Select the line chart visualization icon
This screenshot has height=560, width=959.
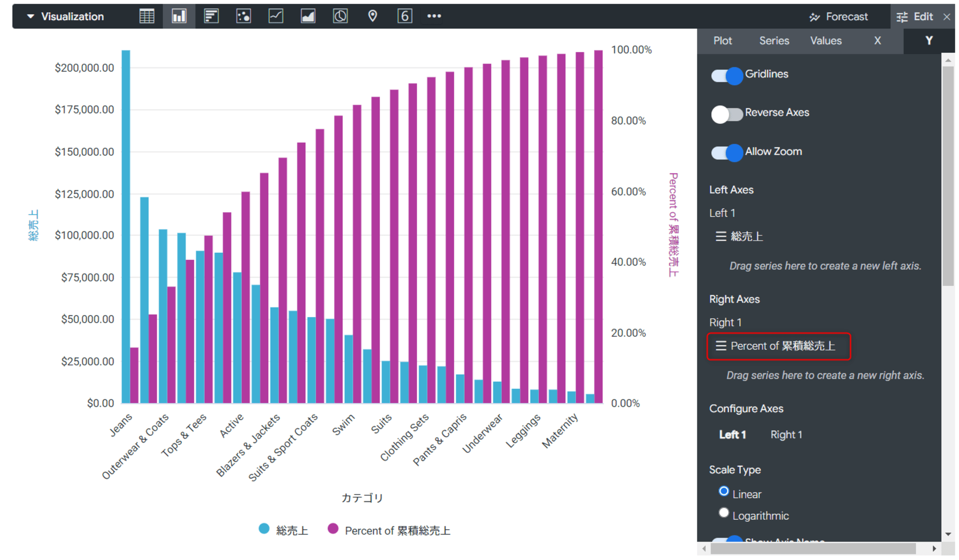point(276,16)
